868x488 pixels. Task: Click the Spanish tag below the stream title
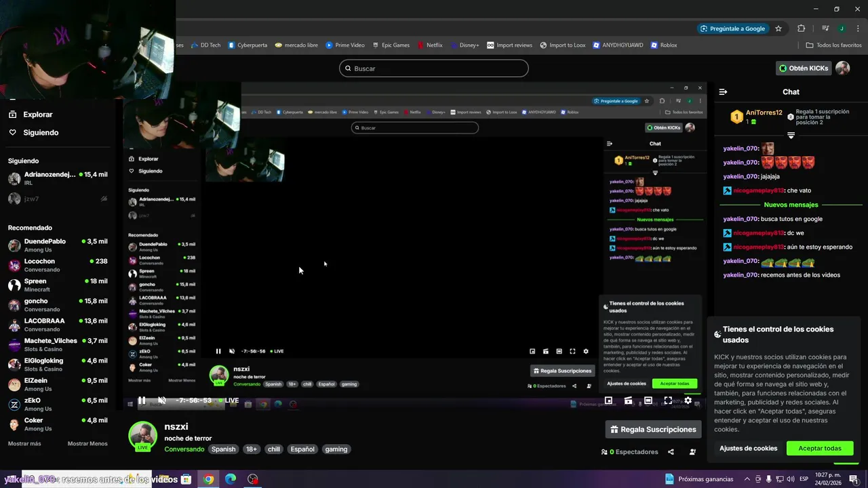(x=223, y=449)
